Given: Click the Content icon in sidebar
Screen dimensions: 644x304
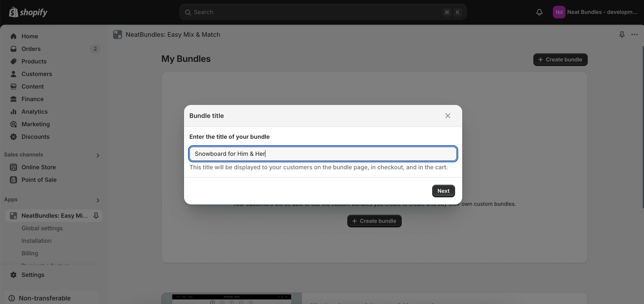Looking at the screenshot, I should click(13, 87).
